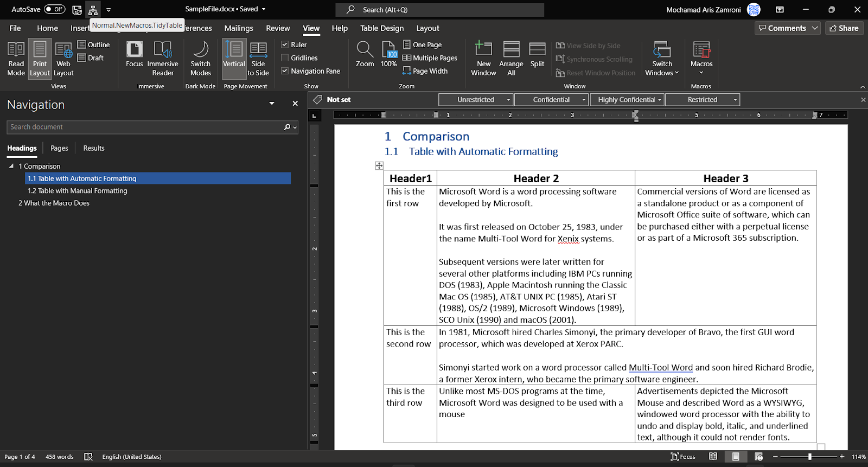The height and width of the screenshot is (467, 868).
Task: Open the Comments button
Action: point(788,28)
